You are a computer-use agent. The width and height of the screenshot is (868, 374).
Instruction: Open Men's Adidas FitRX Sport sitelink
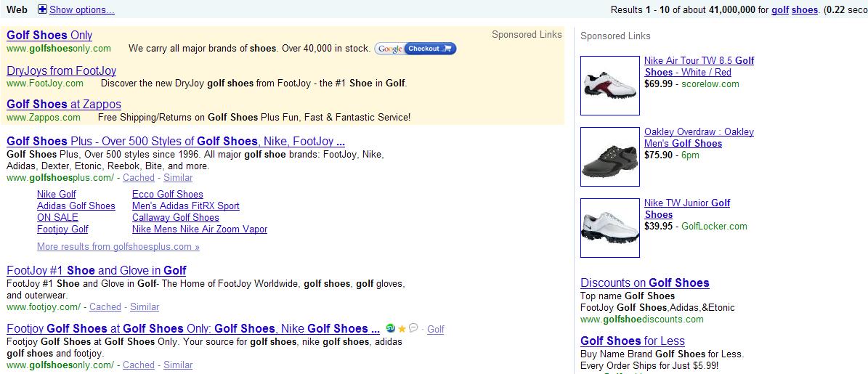[186, 206]
